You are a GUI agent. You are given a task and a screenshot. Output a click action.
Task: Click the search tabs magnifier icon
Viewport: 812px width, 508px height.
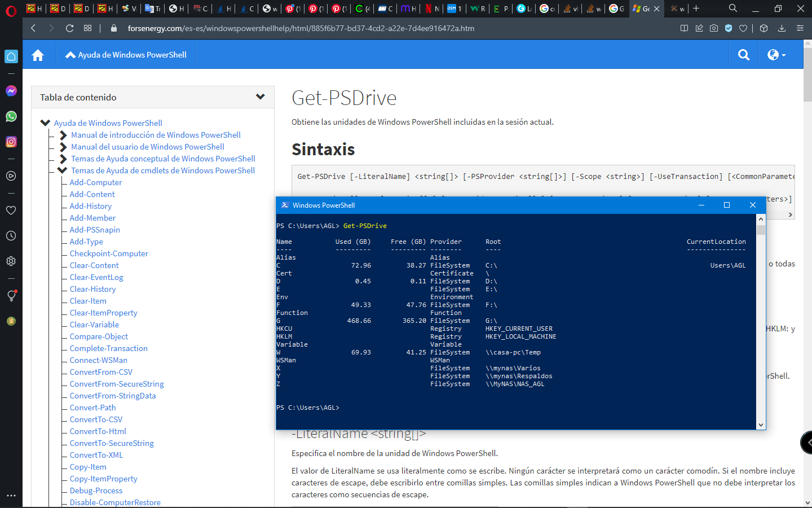733,8
